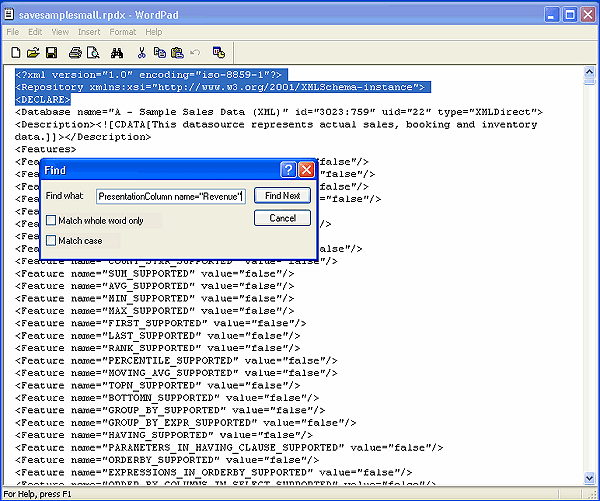Toggle the Match case checkbox
Viewport: 600px width, 501px height.
click(51, 240)
